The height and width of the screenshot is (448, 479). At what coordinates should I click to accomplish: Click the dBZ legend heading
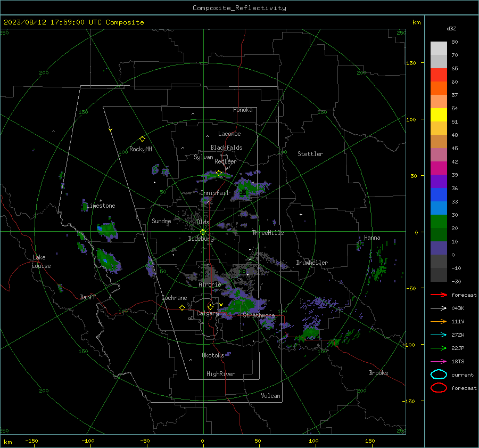[451, 28]
